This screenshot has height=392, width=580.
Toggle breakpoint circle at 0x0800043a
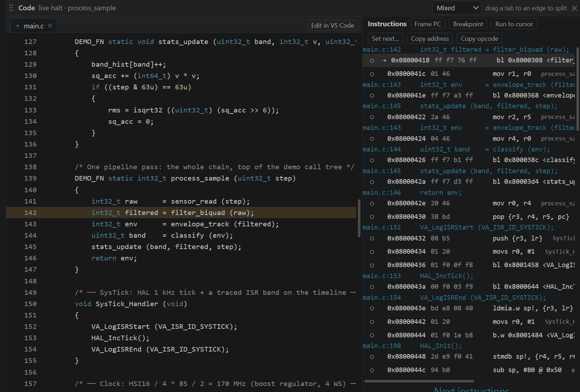pyautogui.click(x=372, y=287)
